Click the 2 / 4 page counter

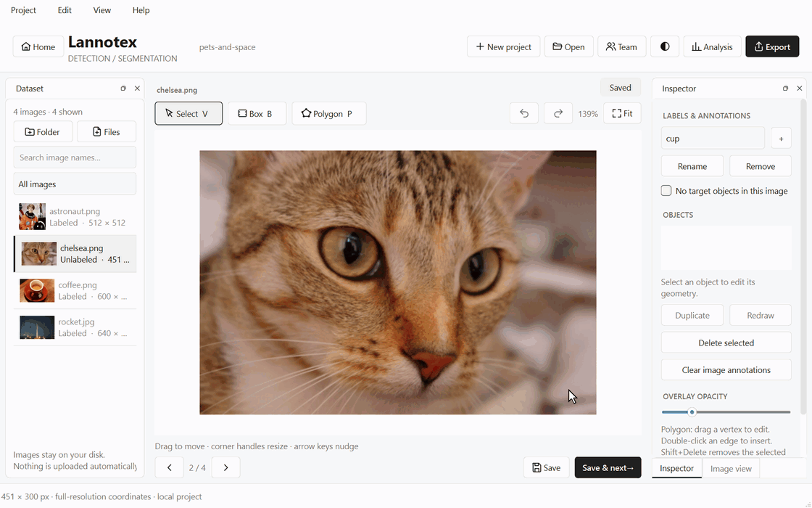click(x=197, y=467)
